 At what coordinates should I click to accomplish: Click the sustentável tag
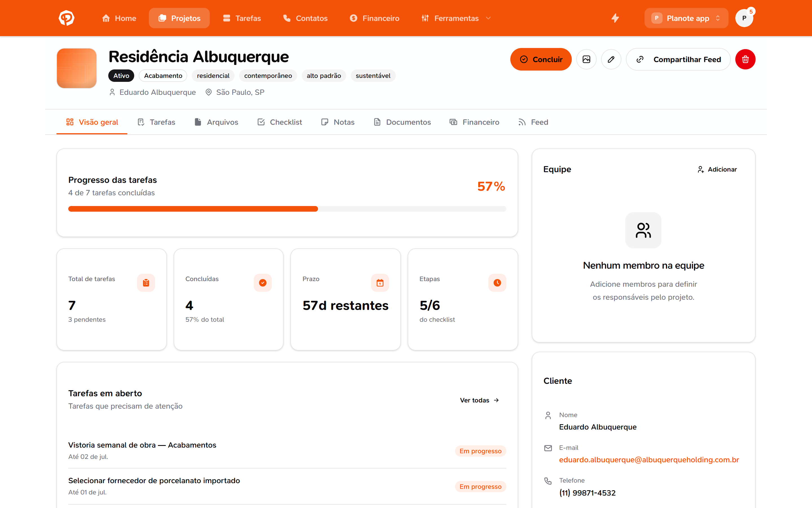tap(373, 76)
